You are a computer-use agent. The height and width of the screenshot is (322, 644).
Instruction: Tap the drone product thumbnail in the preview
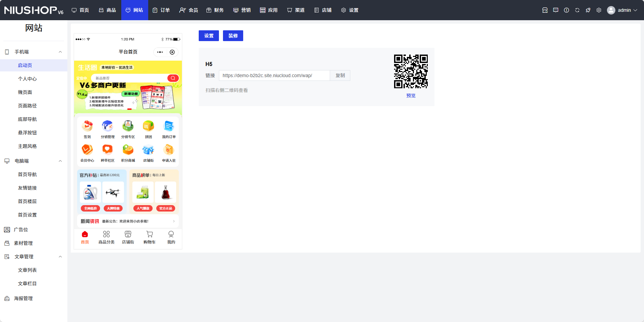coord(113,192)
